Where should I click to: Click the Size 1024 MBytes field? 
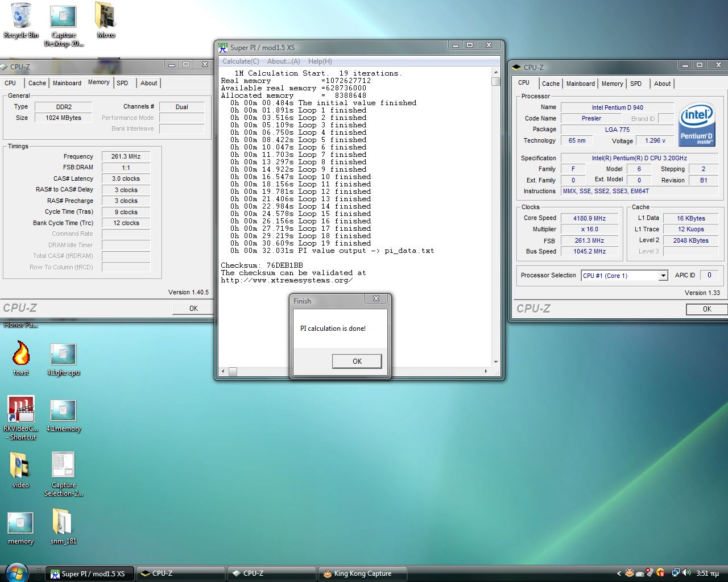click(63, 118)
